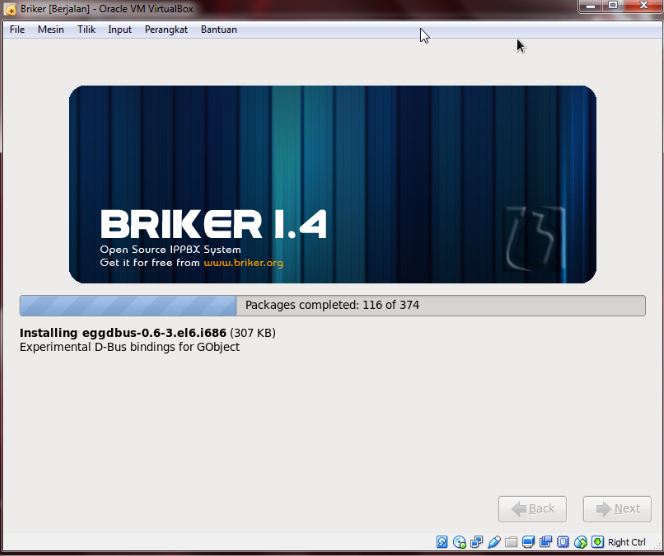This screenshot has width=664, height=556.
Task: Click the package installation progress bar
Action: coord(332,305)
